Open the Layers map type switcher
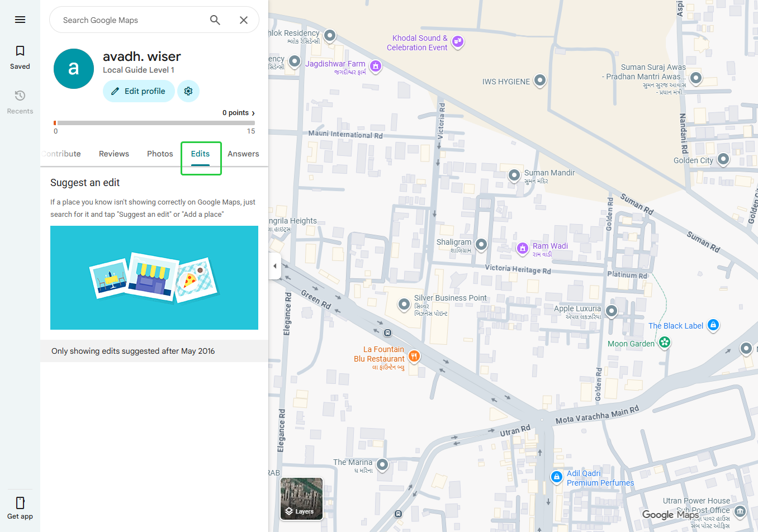758x532 pixels. pyautogui.click(x=301, y=498)
